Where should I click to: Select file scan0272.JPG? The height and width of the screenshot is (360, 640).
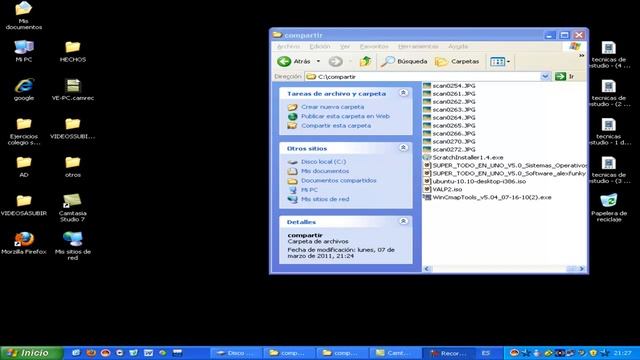[449, 149]
